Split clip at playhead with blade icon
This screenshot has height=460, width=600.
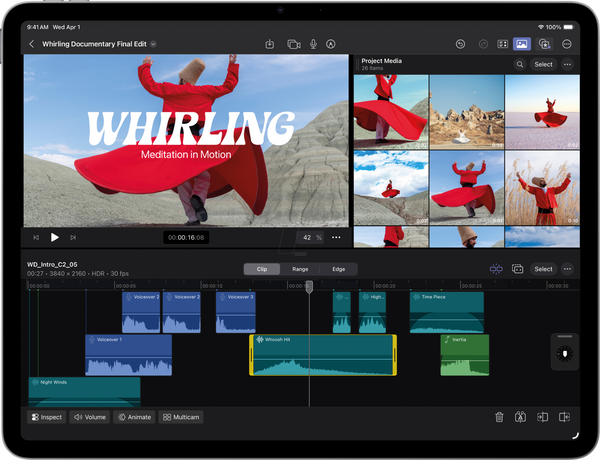[x=520, y=417]
